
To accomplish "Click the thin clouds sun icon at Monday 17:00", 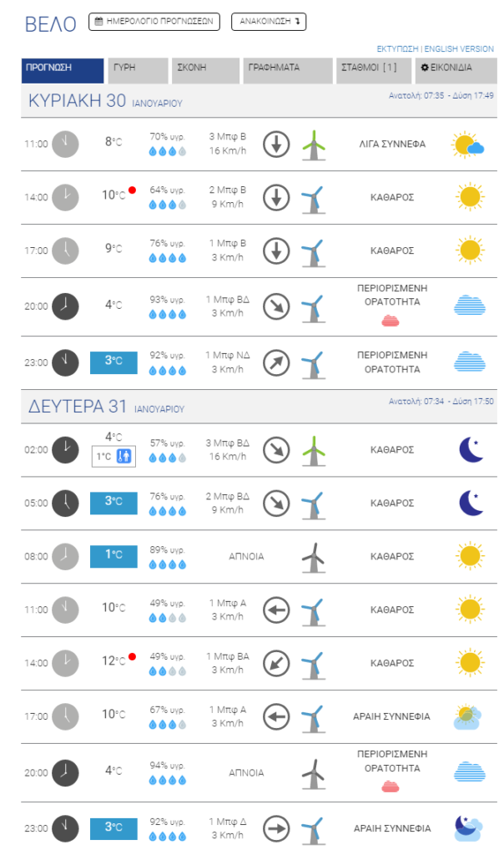I will pos(467,717).
